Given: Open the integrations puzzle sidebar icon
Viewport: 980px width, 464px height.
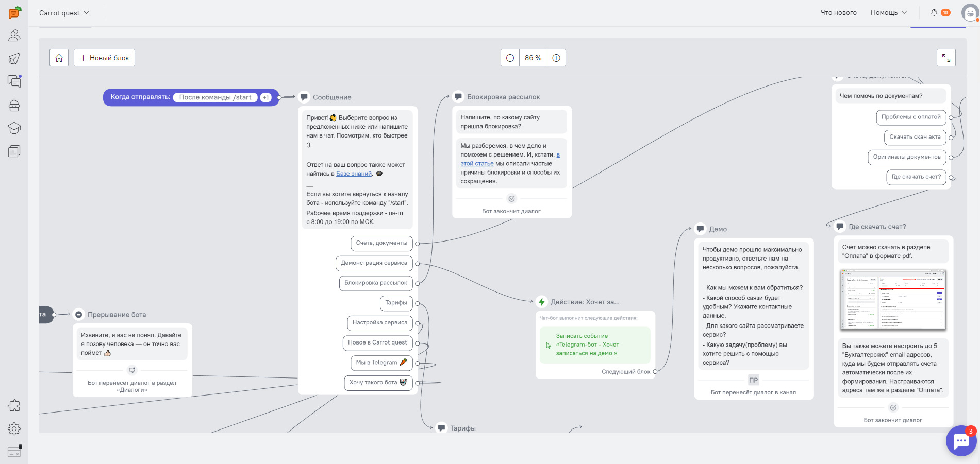Looking at the screenshot, I should 14,405.
